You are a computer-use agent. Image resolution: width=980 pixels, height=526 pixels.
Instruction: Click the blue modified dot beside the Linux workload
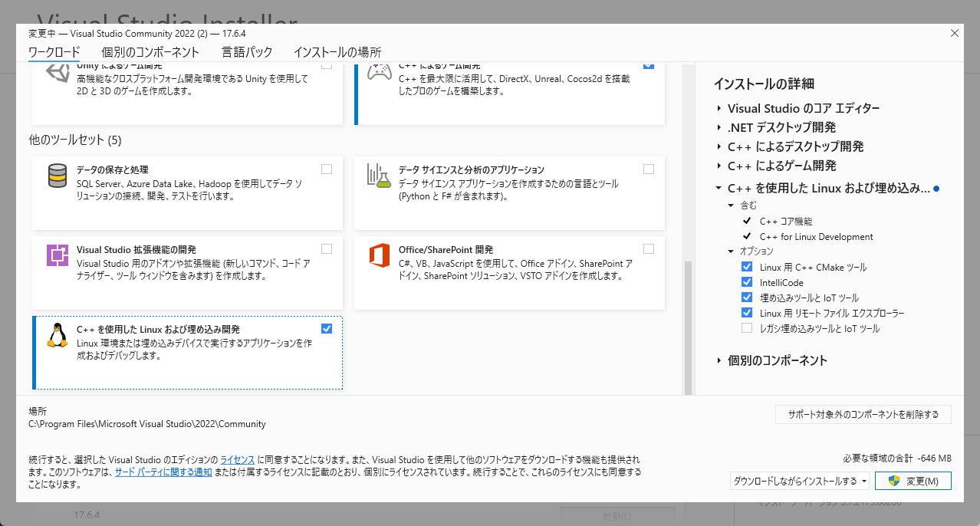(x=936, y=188)
